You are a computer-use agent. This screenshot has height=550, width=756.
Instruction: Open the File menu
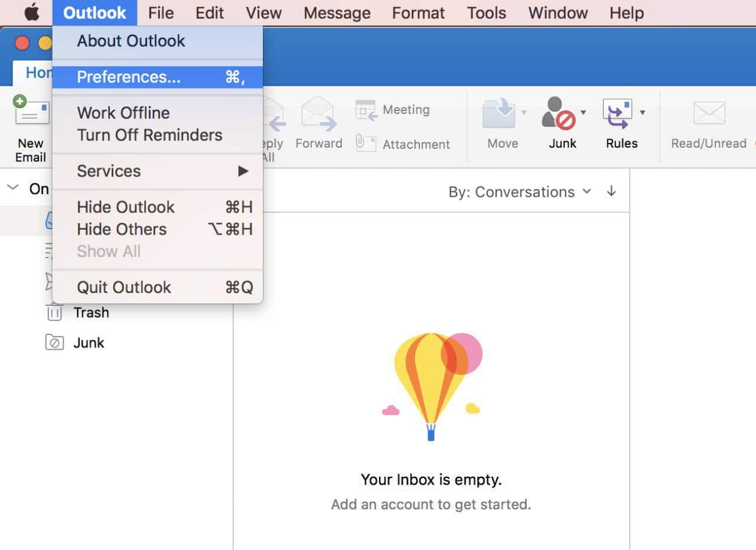(161, 12)
